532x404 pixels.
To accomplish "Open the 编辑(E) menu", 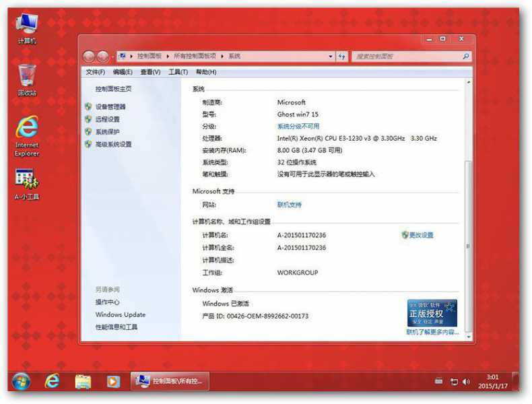I will [123, 72].
